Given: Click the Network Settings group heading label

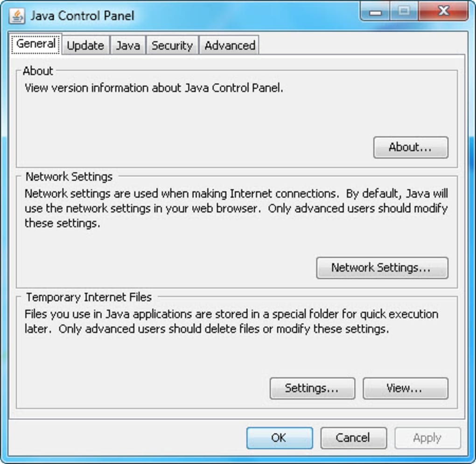Looking at the screenshot, I should (x=69, y=176).
